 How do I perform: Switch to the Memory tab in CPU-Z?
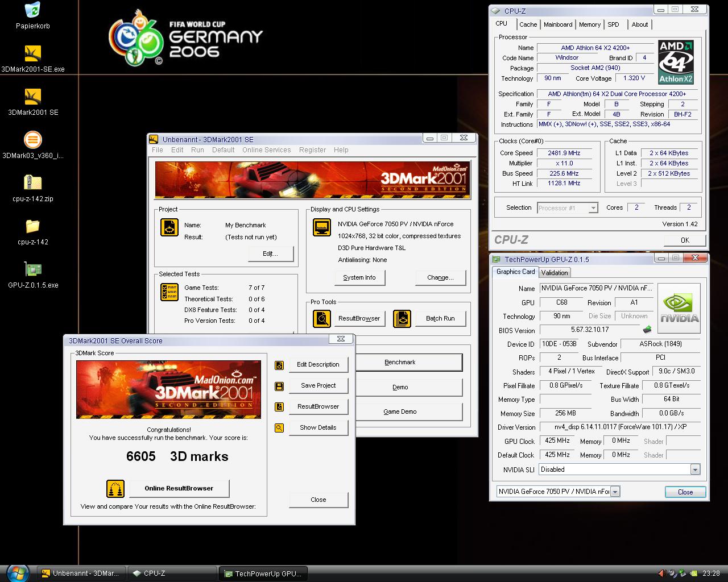click(x=590, y=24)
